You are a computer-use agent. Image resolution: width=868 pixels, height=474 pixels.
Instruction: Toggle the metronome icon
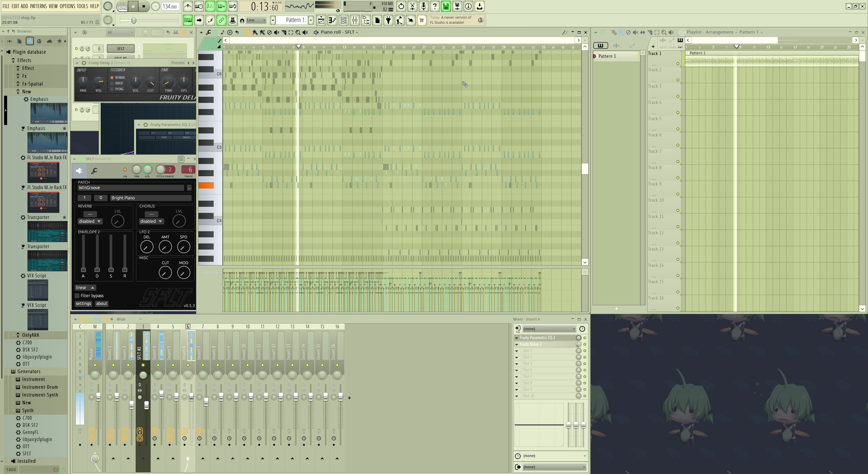pyautogui.click(x=188, y=6)
